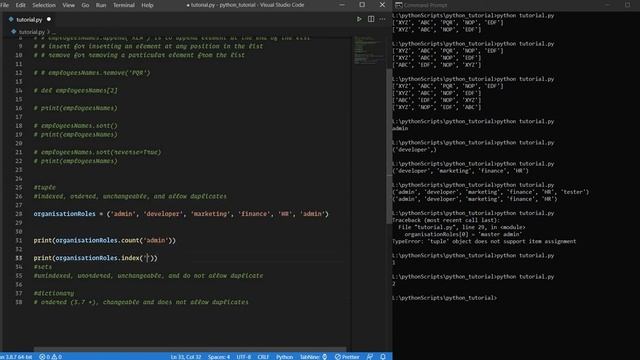The image size is (640, 360).
Task: Click the editor vertical scrollbar
Action: tap(389, 147)
